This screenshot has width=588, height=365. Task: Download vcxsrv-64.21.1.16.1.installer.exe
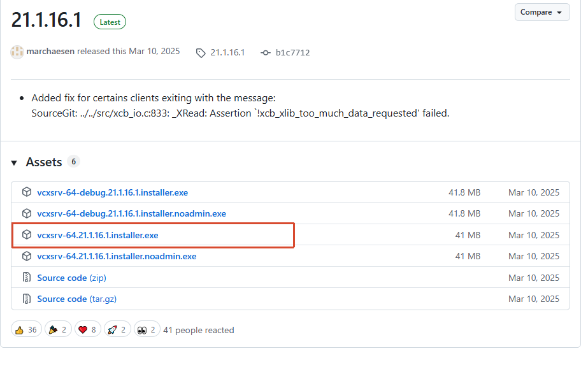[97, 235]
